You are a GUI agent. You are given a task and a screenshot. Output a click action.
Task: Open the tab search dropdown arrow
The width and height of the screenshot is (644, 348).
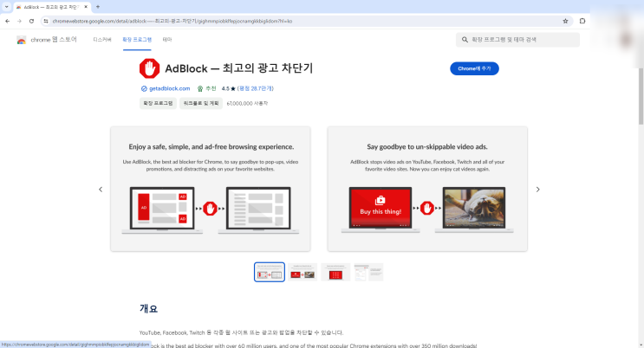point(6,7)
